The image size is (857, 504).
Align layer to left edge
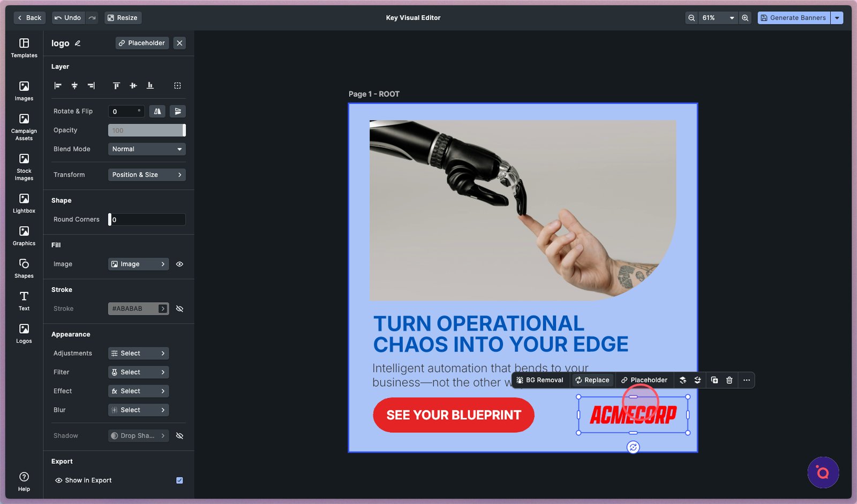tap(58, 86)
